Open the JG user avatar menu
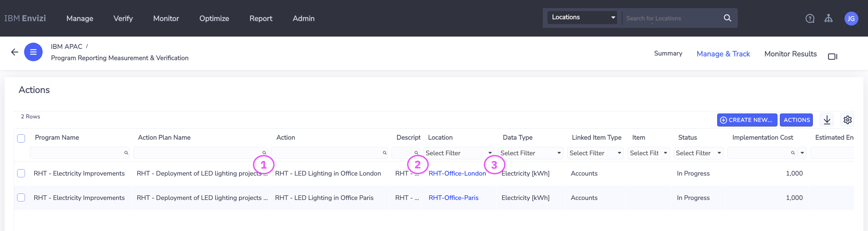Viewport: 868px width, 231px height. [851, 19]
